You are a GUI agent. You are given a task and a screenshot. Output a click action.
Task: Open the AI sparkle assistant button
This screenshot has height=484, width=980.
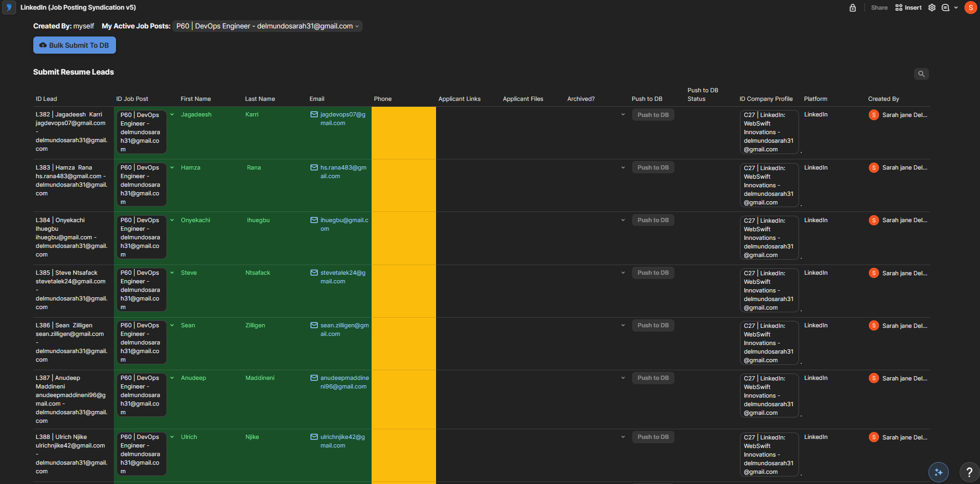click(x=939, y=472)
